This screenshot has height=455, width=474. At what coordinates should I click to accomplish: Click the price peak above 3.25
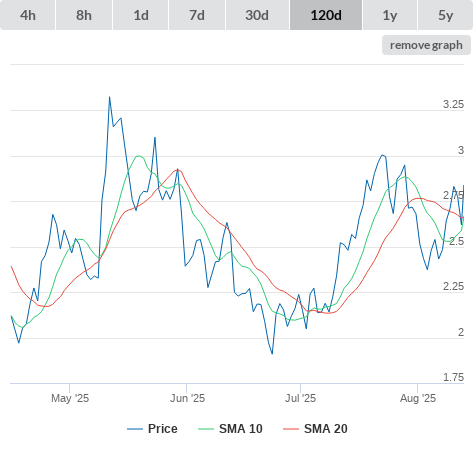pyautogui.click(x=109, y=97)
